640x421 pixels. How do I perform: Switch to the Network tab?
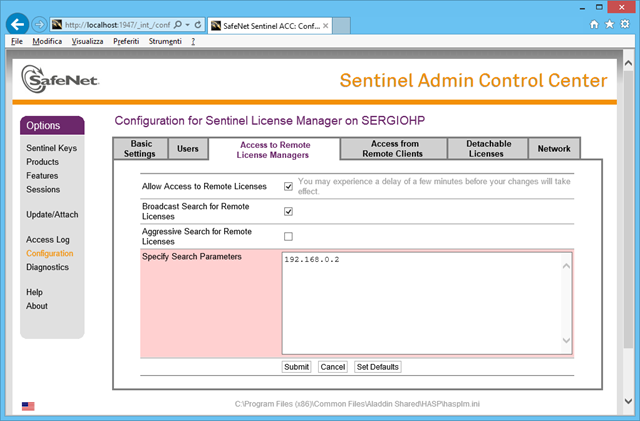point(554,149)
